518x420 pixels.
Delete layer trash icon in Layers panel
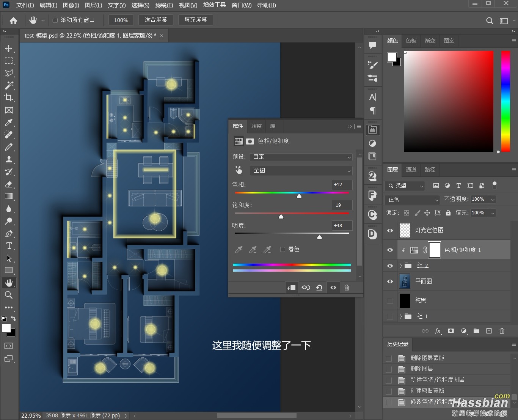coord(502,331)
